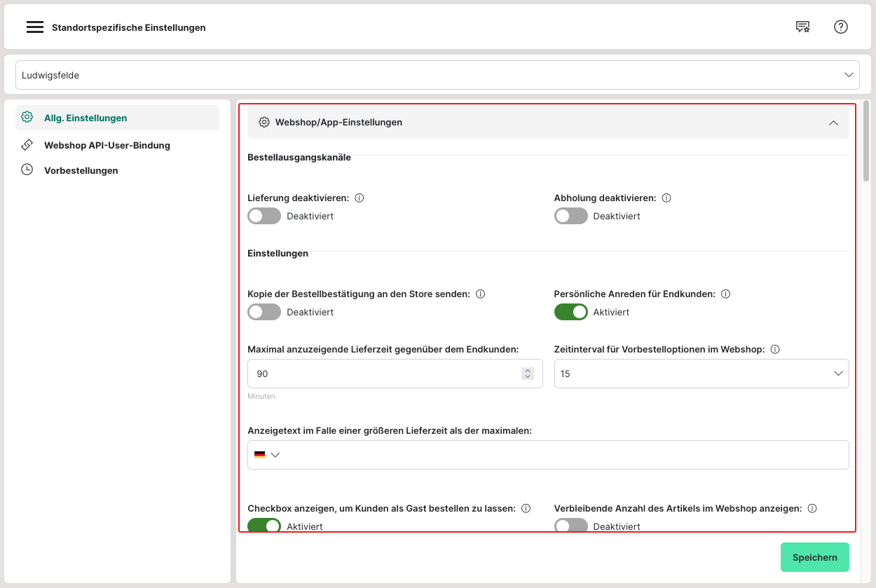Toggle the Lieferung deaktivieren switch
The image size is (876, 588).
click(264, 216)
